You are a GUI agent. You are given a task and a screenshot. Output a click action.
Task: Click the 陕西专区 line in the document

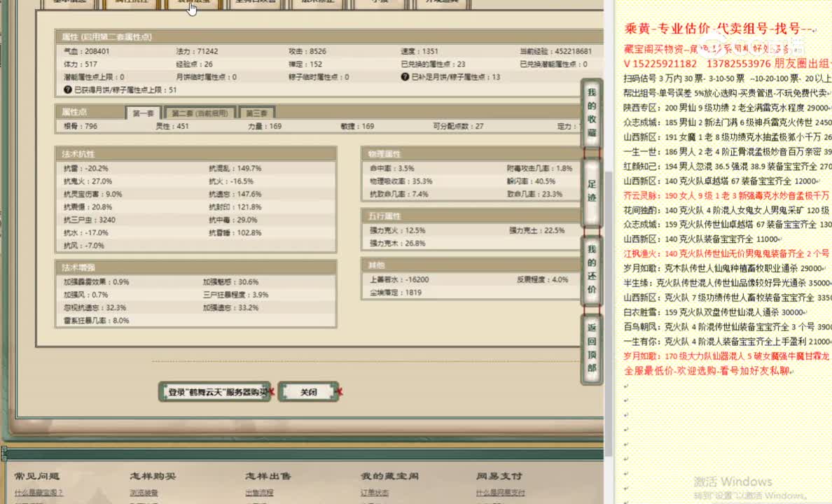(x=727, y=108)
